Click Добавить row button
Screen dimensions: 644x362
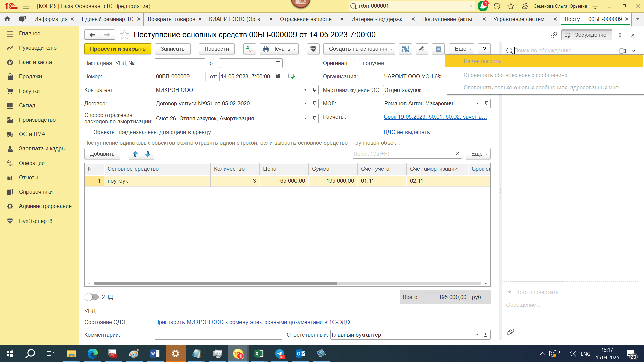(x=102, y=154)
